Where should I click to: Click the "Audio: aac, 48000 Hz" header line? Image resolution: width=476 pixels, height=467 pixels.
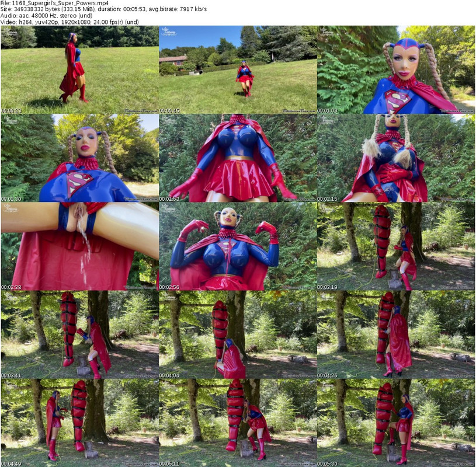tap(47, 16)
